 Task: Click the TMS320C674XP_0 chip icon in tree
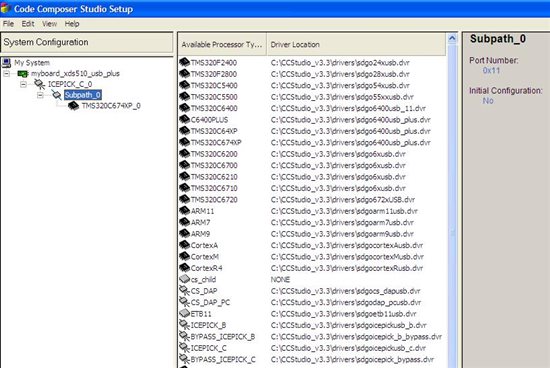(x=73, y=106)
